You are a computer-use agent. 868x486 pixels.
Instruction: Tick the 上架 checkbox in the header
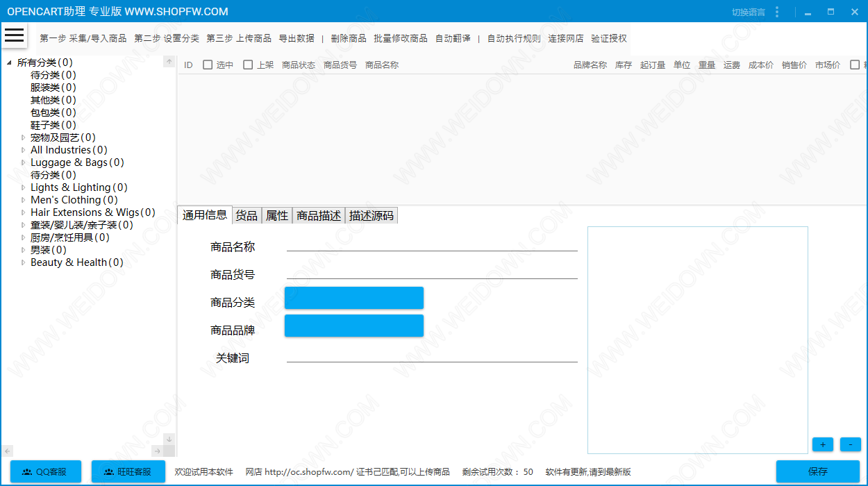pos(248,65)
